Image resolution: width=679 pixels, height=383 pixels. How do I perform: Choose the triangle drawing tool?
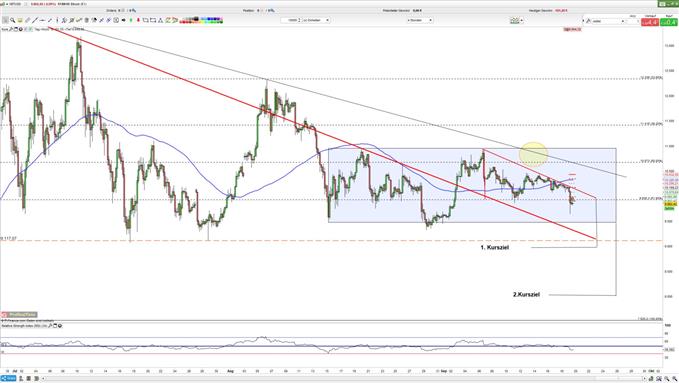coord(160,20)
